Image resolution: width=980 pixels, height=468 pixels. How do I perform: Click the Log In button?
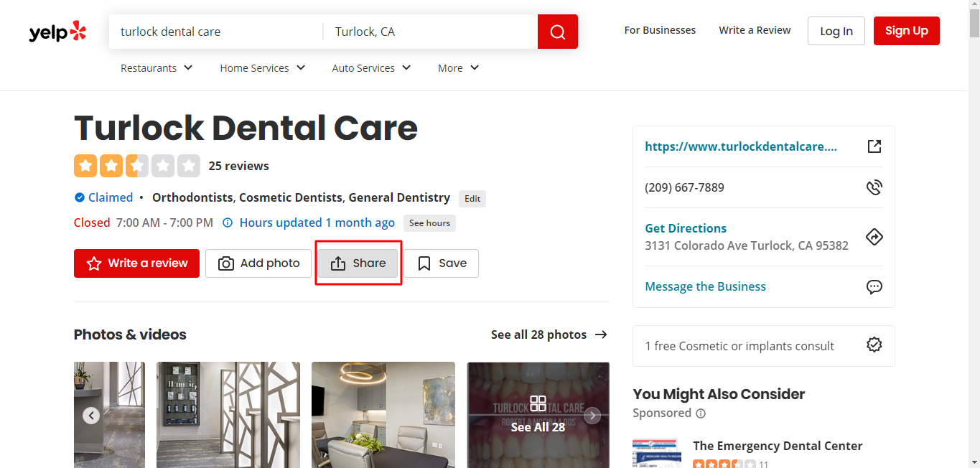pos(836,31)
